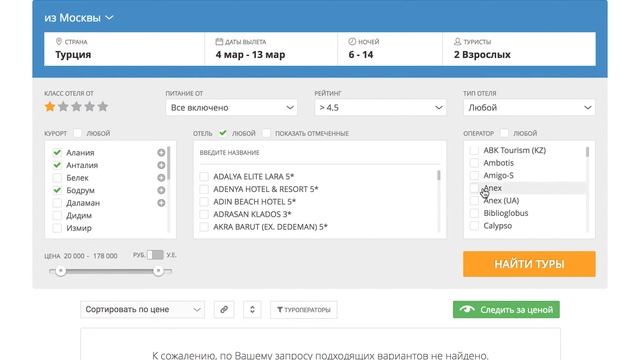Uncheck the Отель Любой checkbox

(222, 133)
